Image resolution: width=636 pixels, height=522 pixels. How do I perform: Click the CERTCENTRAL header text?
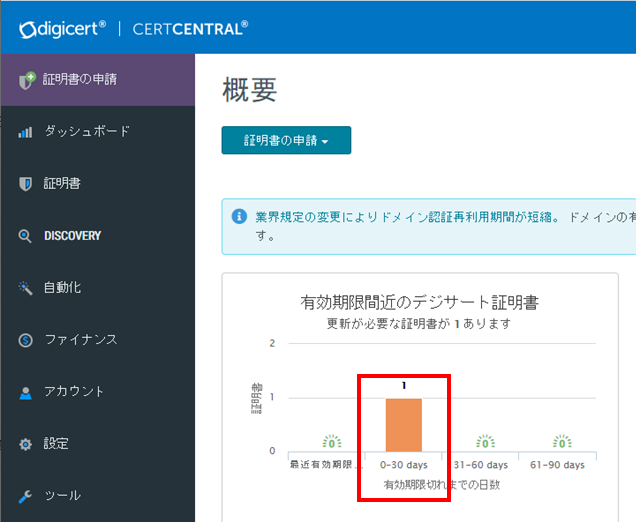pos(190,29)
